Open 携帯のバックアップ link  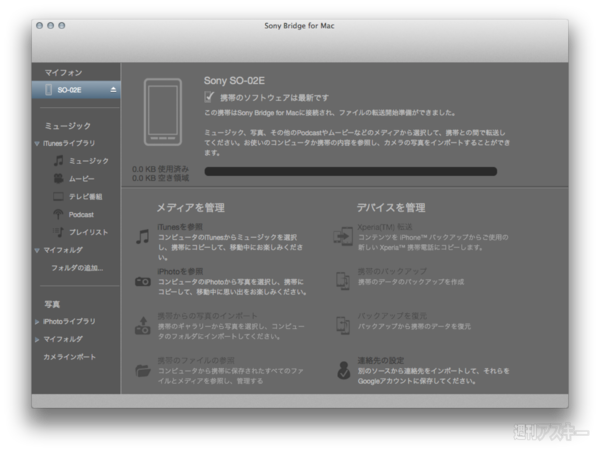pyautogui.click(x=392, y=271)
